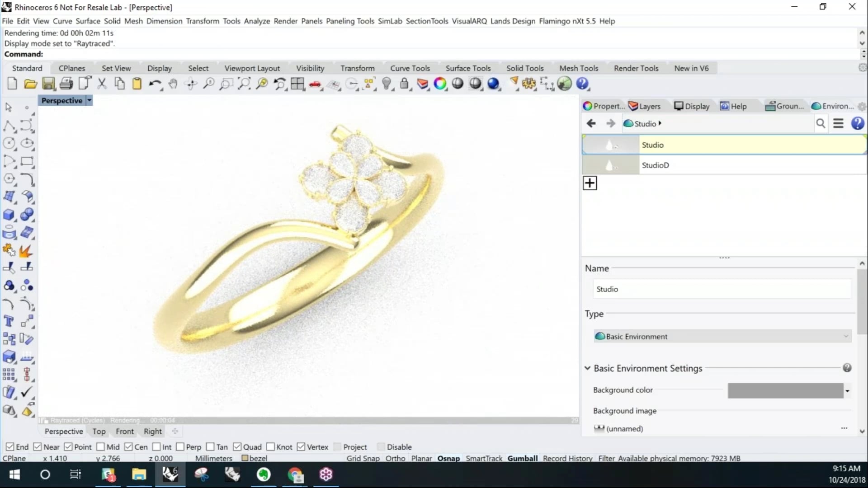868x488 pixels.
Task: Toggle the Vertex osnap option
Action: (x=302, y=446)
